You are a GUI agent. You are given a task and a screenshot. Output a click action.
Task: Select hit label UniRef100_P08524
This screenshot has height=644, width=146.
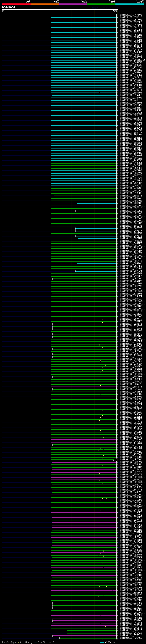[131, 404]
